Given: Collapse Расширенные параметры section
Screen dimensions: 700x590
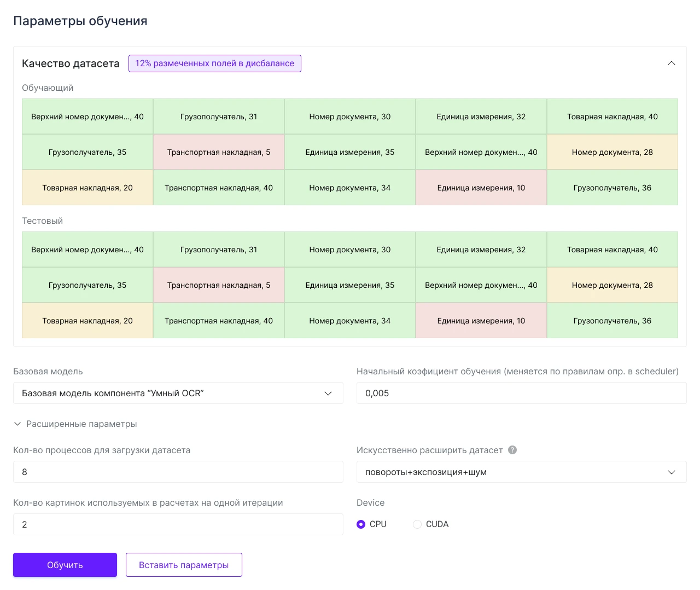Looking at the screenshot, I should (x=75, y=424).
